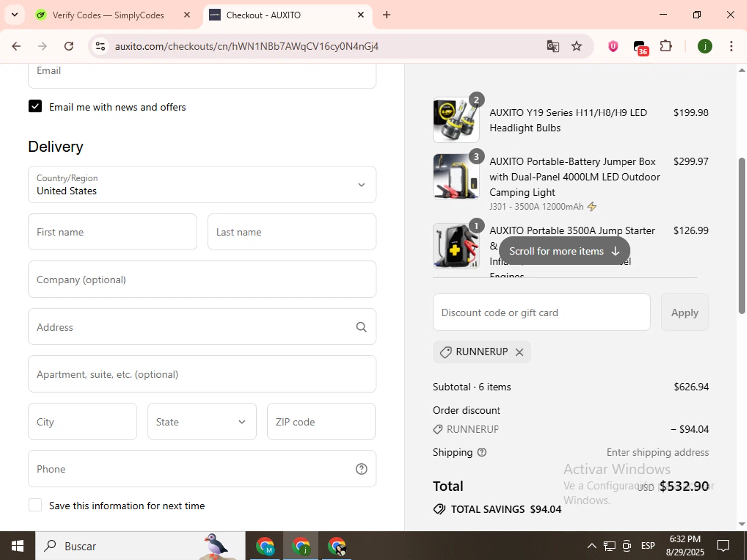Click the page scrollbar up arrow

point(742,70)
